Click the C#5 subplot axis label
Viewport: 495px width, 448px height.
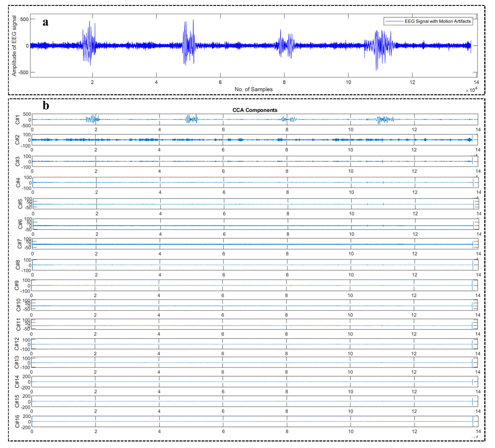pyautogui.click(x=20, y=204)
